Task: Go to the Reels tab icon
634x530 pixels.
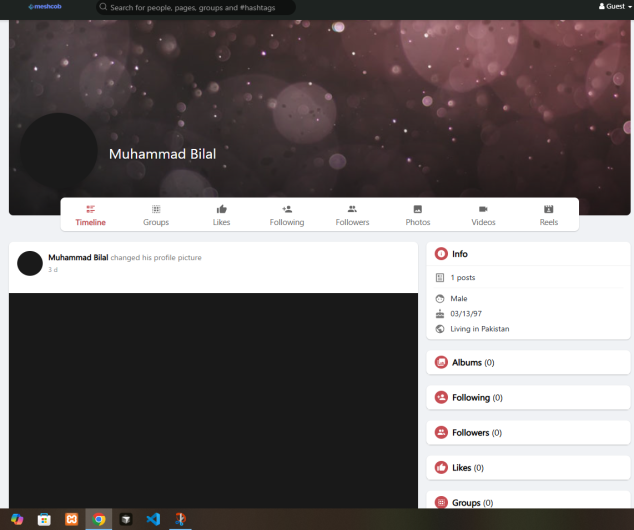Action: point(548,209)
